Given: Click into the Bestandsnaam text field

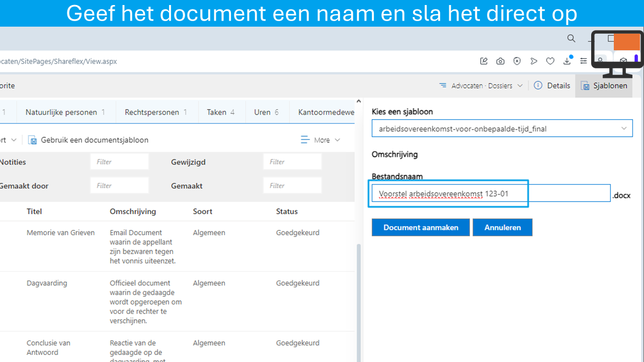Looking at the screenshot, I should point(491,193).
